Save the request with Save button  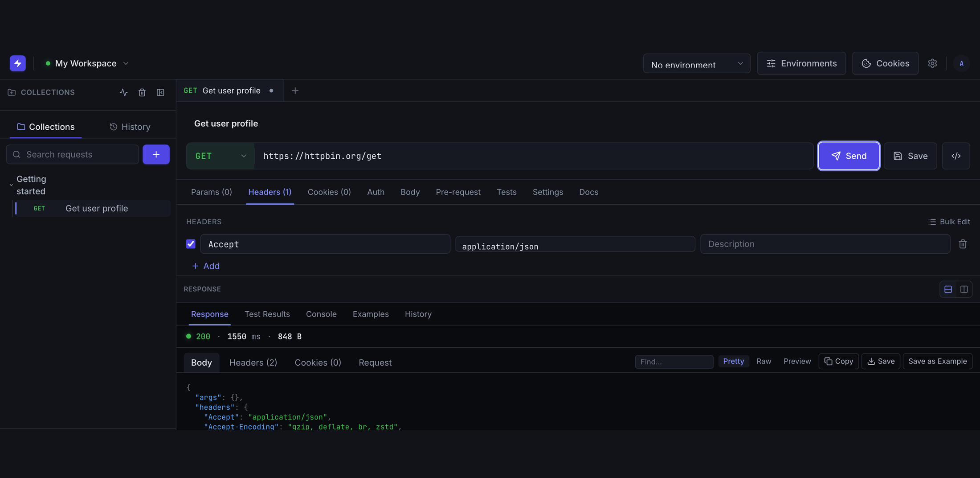pos(910,156)
